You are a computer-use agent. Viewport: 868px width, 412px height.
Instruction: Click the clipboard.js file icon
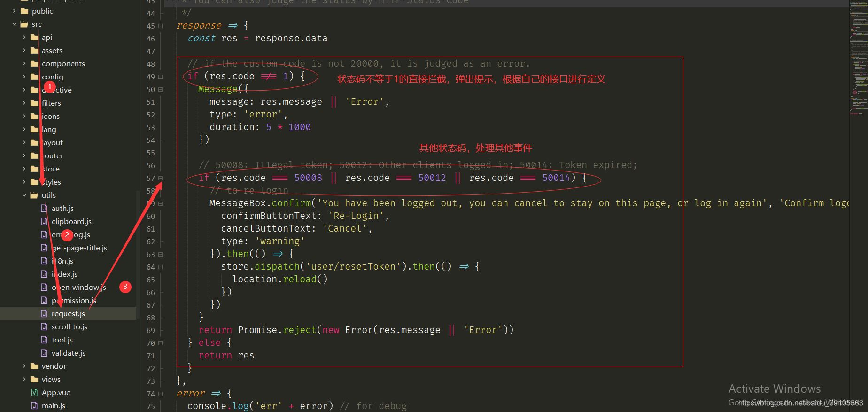(x=44, y=221)
